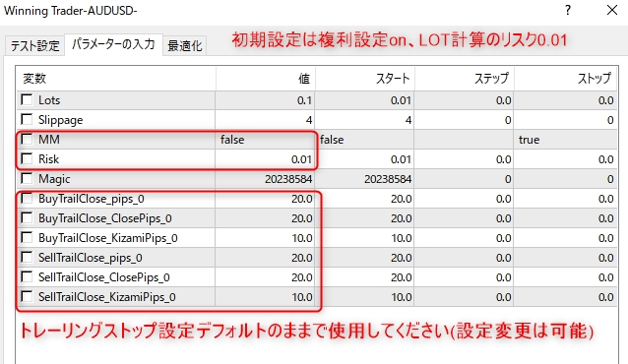Click the MM variable name
This screenshot has height=364, width=628.
pyautogui.click(x=49, y=140)
